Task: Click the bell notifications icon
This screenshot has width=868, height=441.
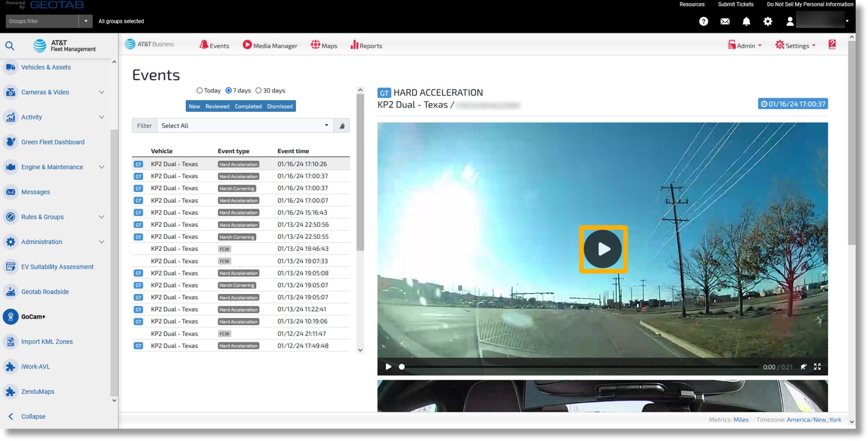Action: 746,21
